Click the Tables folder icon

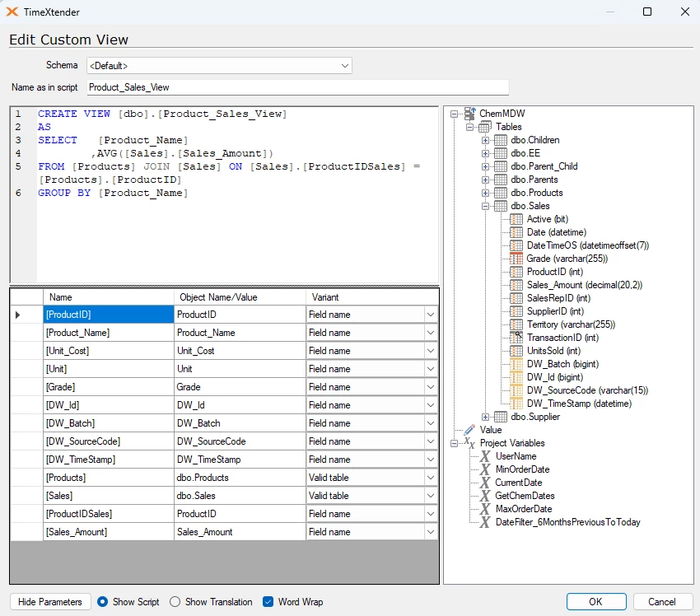(485, 127)
